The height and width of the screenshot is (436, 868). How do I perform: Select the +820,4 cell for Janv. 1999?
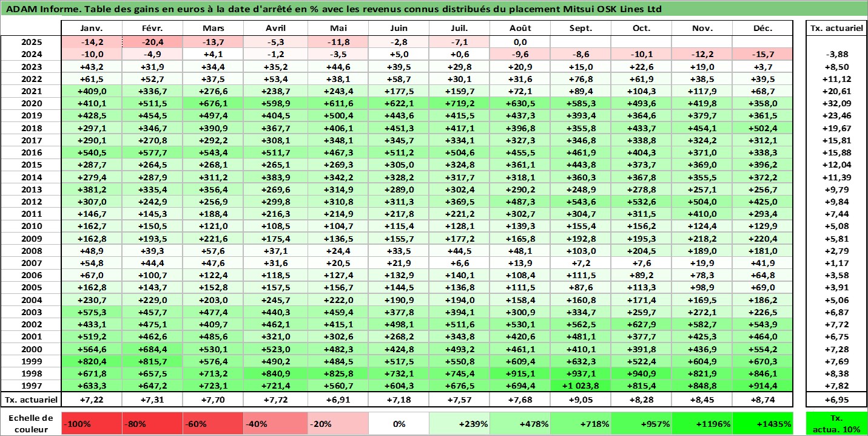pyautogui.click(x=92, y=361)
